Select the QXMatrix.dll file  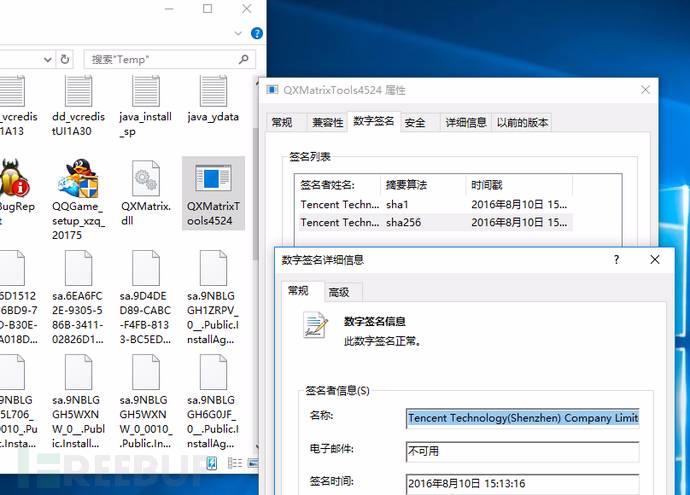[x=146, y=193]
